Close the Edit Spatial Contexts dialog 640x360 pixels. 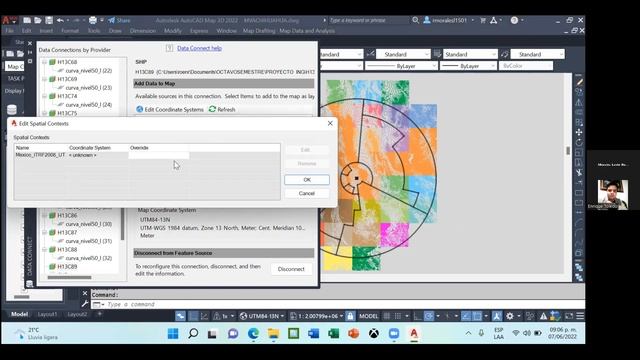[330, 123]
